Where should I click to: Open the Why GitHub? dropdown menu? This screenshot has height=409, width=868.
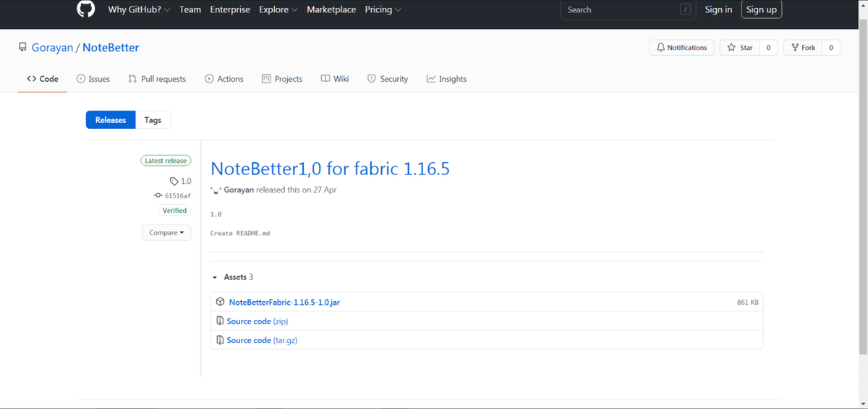(x=139, y=9)
